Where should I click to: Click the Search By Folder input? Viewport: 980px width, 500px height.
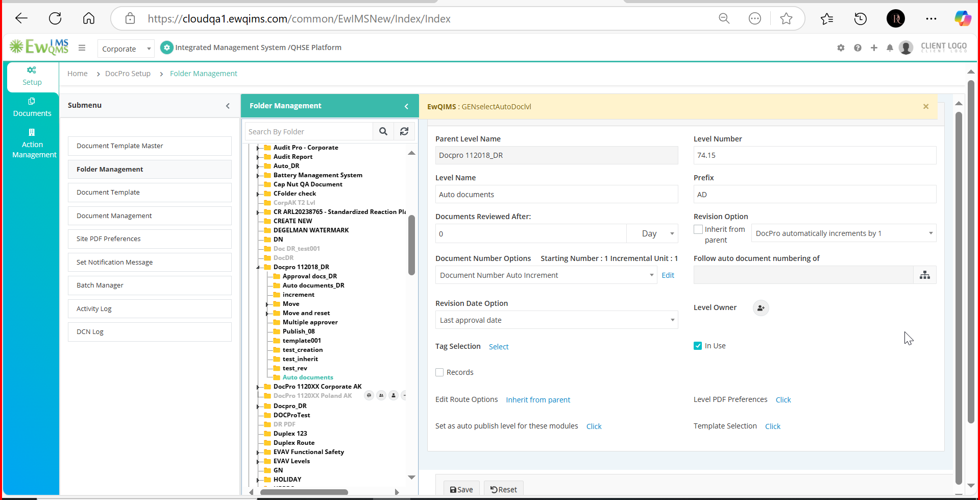point(309,132)
